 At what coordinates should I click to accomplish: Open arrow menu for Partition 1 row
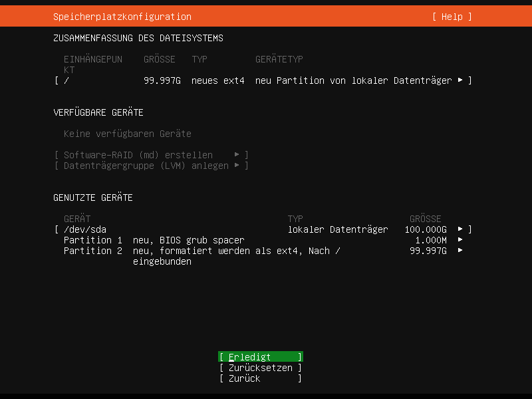tap(460, 240)
